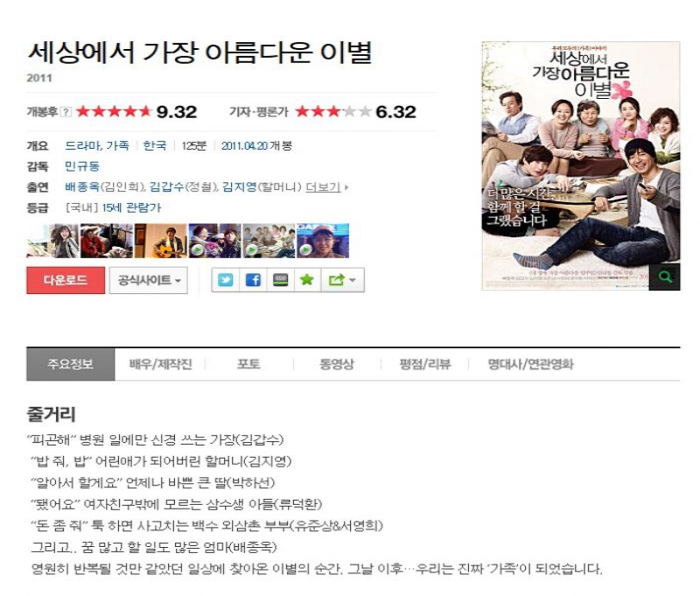
Task: Open the green share export dropdown
Action: point(342,280)
